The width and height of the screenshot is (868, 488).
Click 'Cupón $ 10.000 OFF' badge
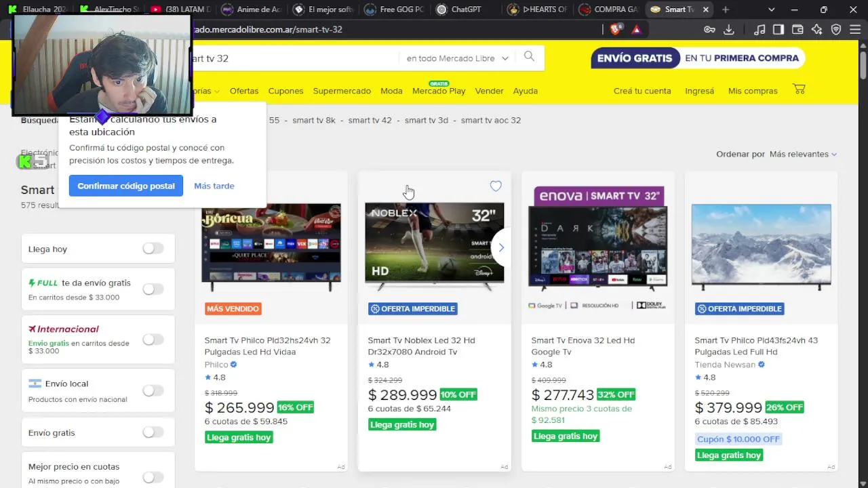(x=738, y=439)
